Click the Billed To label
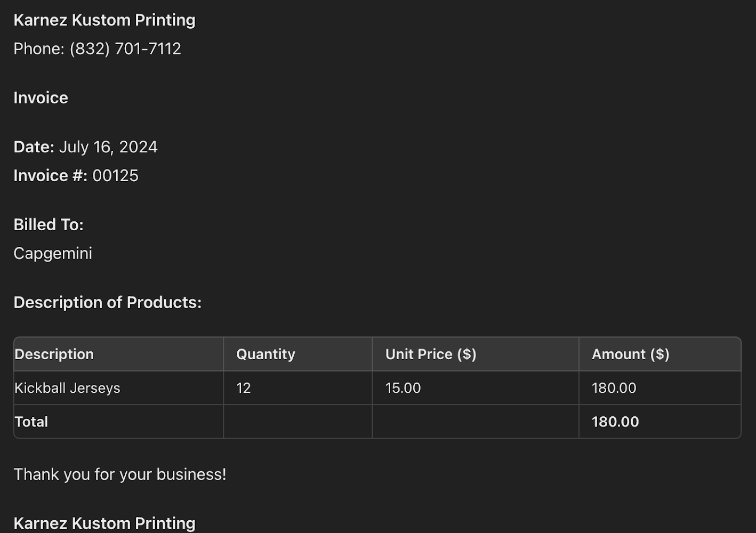756x533 pixels. 49,225
